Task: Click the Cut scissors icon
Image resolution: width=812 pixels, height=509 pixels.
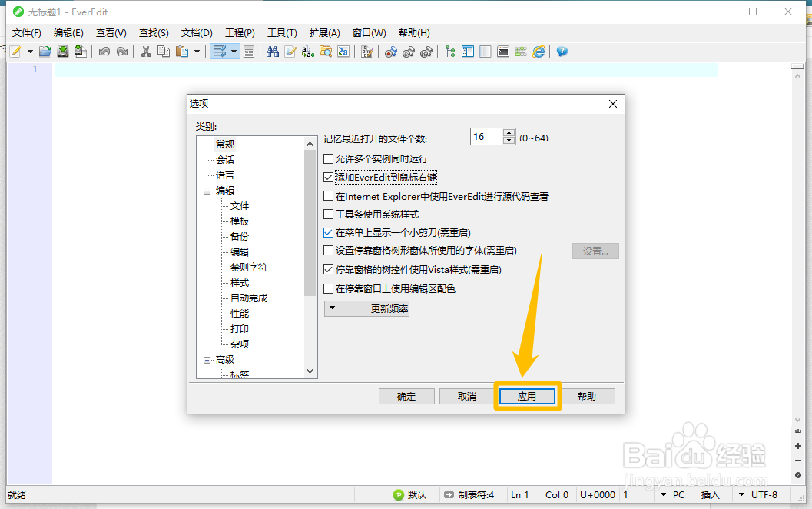Action: tap(146, 52)
